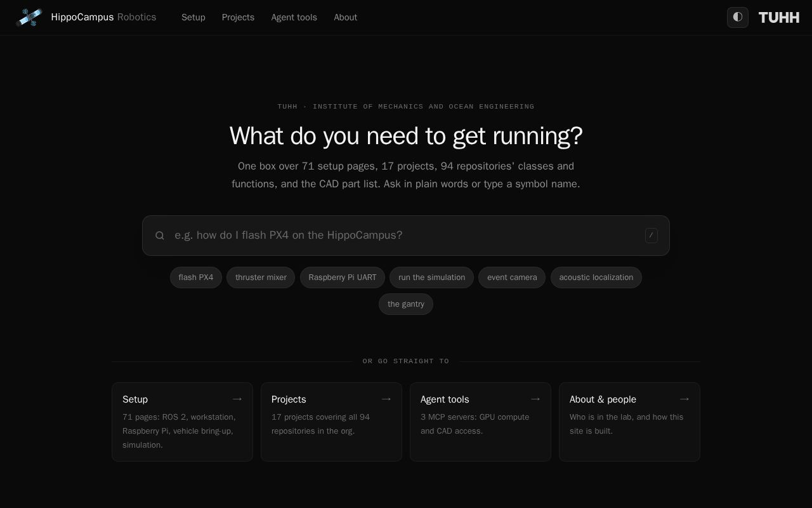The image size is (812, 508).
Task: Click the search magnifier icon
Action: (160, 236)
